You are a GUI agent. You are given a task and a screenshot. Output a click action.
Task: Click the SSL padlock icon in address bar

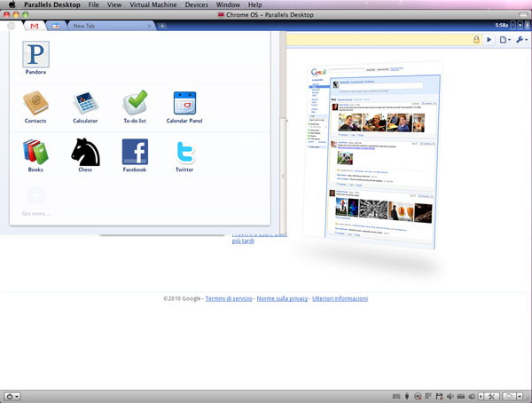[x=476, y=40]
